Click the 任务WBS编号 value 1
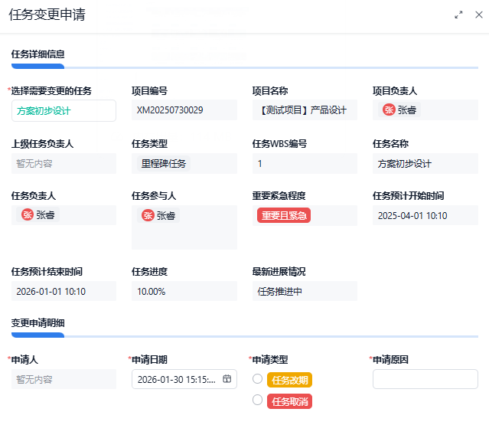Viewport: 489px width, 448px height. coord(259,164)
